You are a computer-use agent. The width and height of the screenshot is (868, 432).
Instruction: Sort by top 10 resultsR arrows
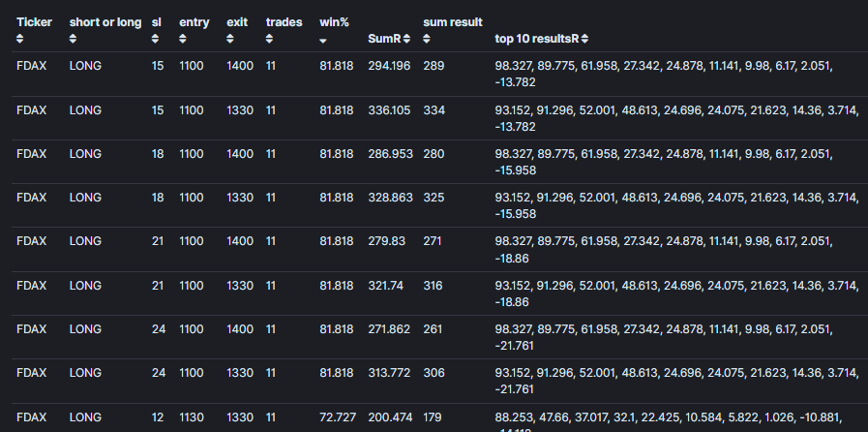(585, 39)
